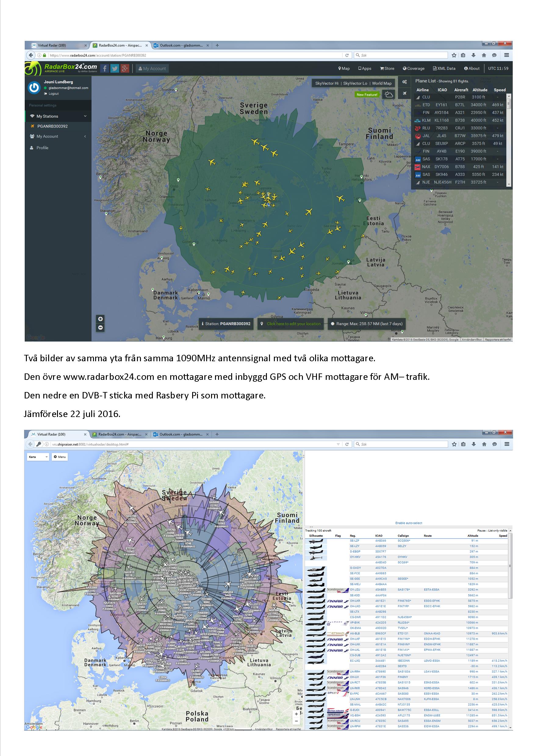Reload the RadarBox24 page

coord(347,55)
